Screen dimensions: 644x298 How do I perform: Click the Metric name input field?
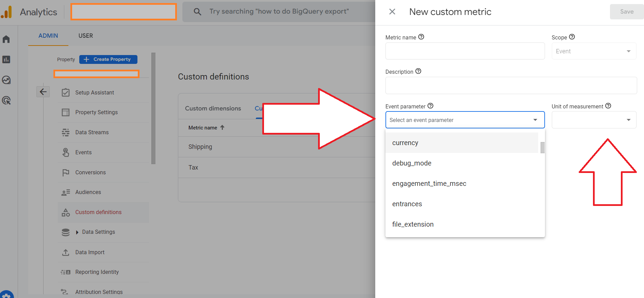click(x=465, y=51)
